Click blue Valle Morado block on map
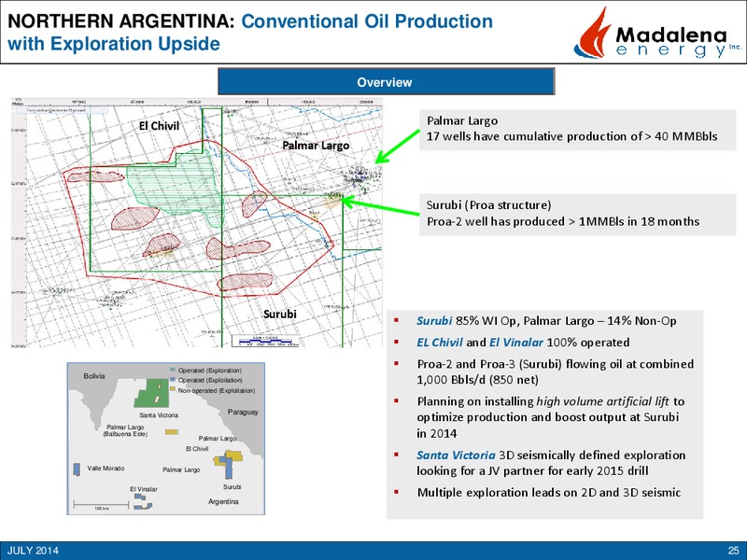The height and width of the screenshot is (560, 747). point(77,469)
